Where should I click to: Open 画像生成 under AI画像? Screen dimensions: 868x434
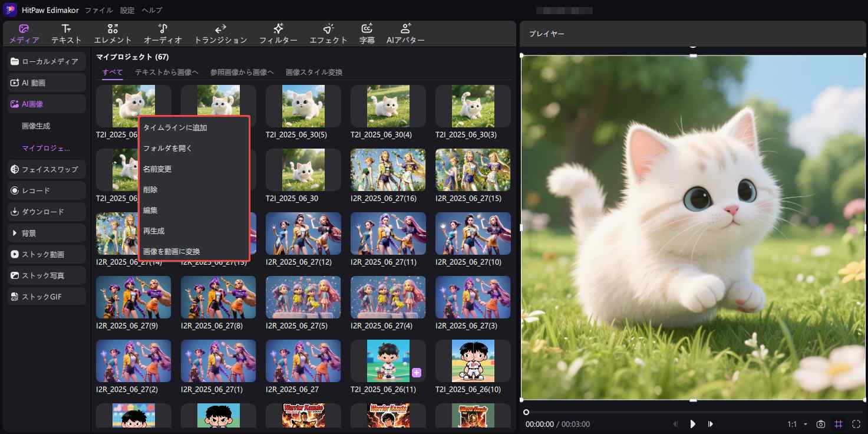35,126
